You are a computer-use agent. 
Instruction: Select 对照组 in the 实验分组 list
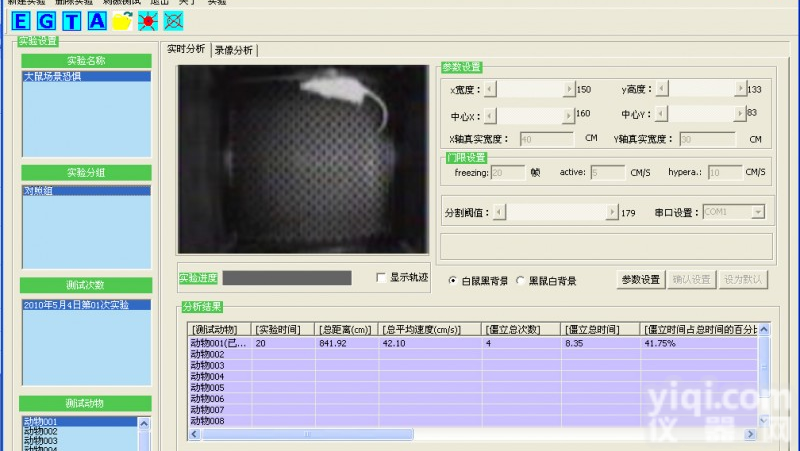coord(38,190)
